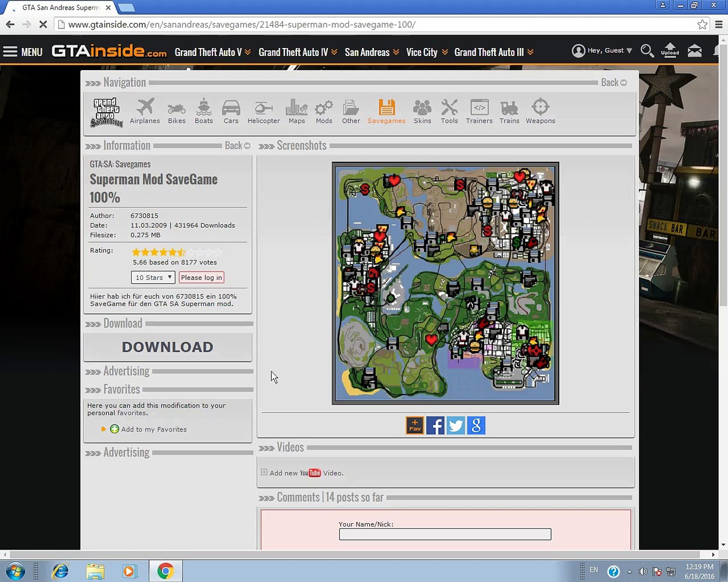Click the Upload icon in header
The width and height of the screenshot is (728, 582).
click(670, 50)
